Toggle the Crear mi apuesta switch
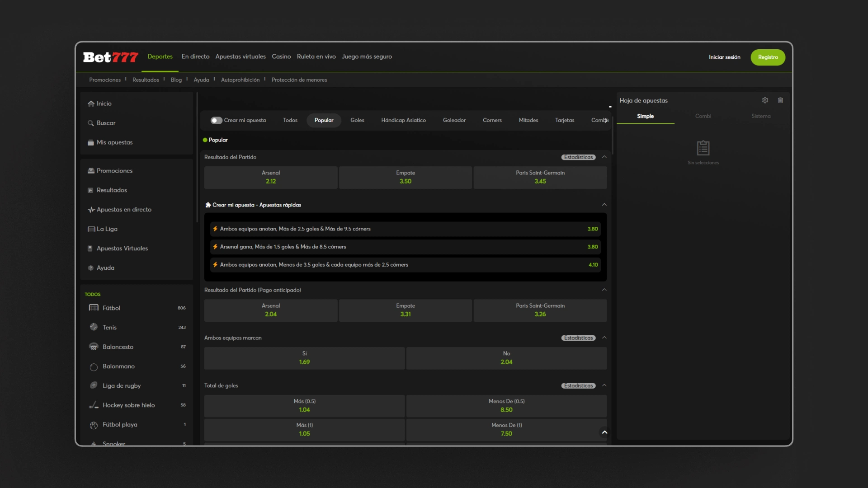Screen dimensions: 868x488 click(x=216, y=120)
